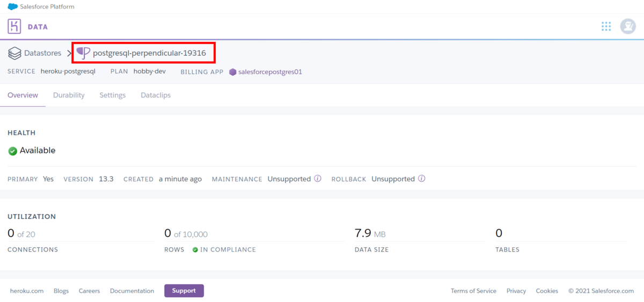Show Maintenance Unsupported info icon
This screenshot has height=302, width=644.
pos(318,179)
